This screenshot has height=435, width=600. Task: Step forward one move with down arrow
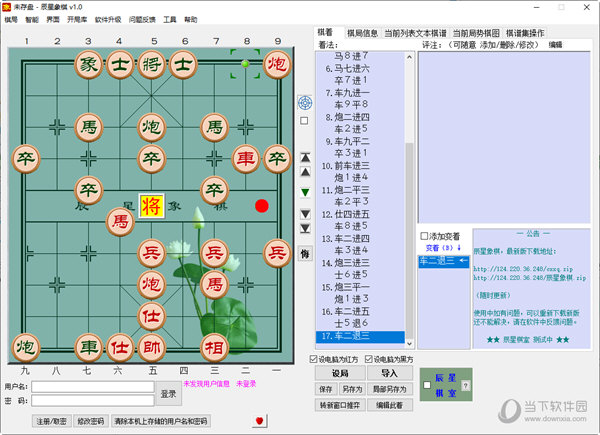[305, 213]
